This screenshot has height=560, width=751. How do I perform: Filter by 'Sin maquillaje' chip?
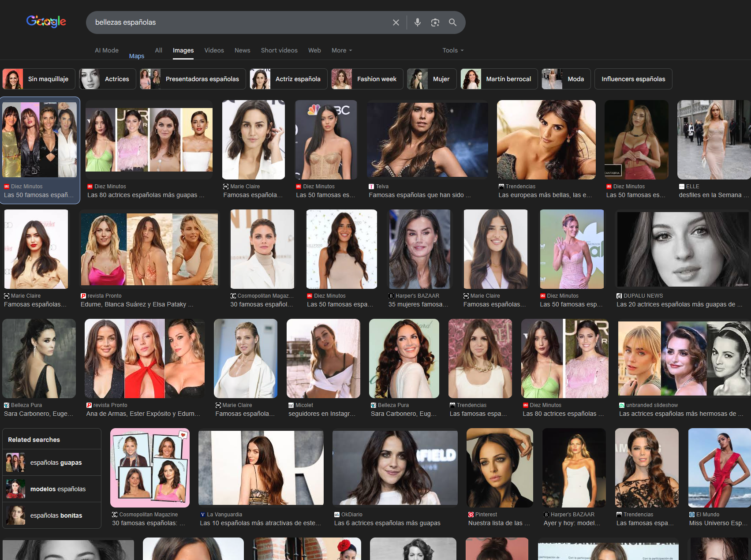39,79
